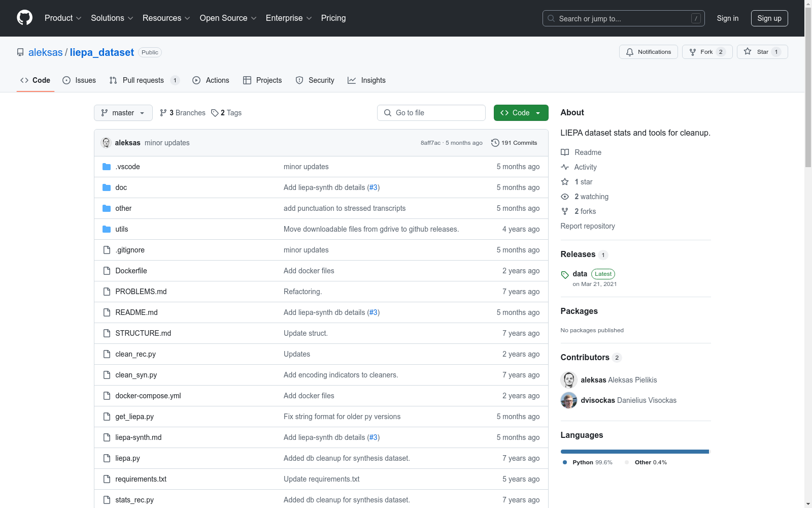Click the magnifier icon in the search bar

click(x=551, y=18)
